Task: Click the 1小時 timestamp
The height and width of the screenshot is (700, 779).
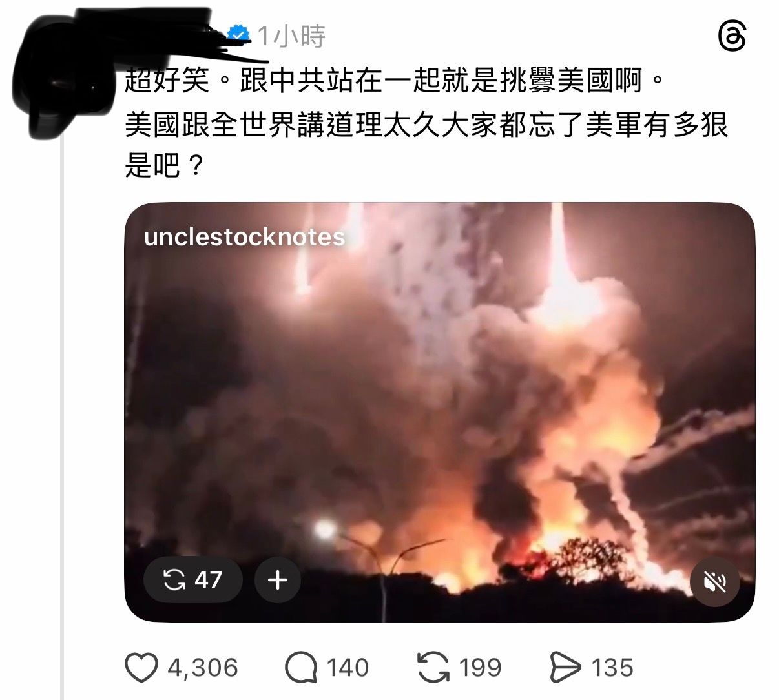Action: (291, 36)
